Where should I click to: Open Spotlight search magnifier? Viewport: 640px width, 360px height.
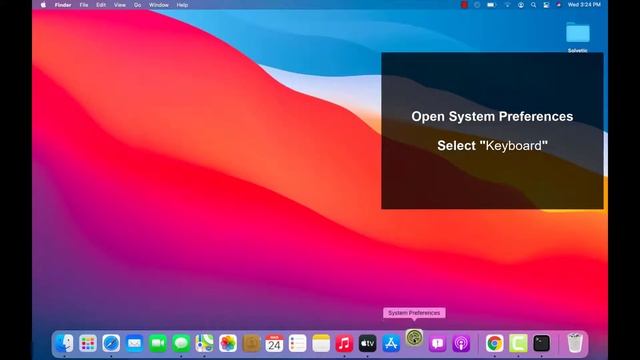point(533,5)
